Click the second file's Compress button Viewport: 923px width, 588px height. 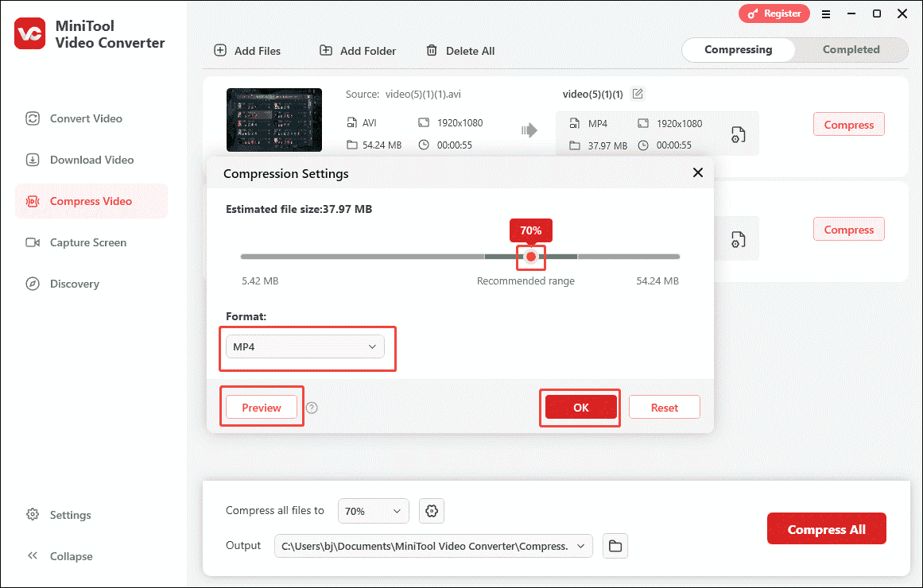click(849, 230)
